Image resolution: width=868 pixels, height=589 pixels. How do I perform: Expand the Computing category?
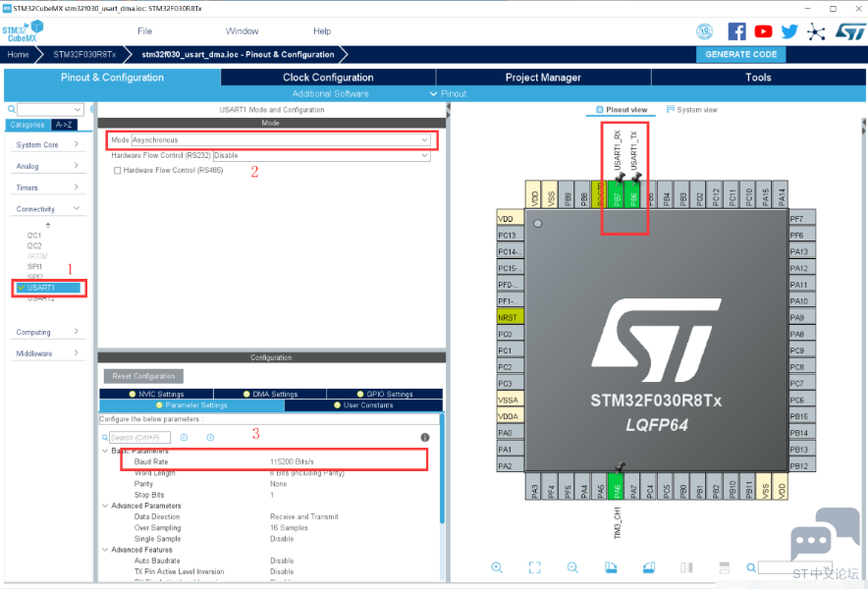click(x=47, y=332)
